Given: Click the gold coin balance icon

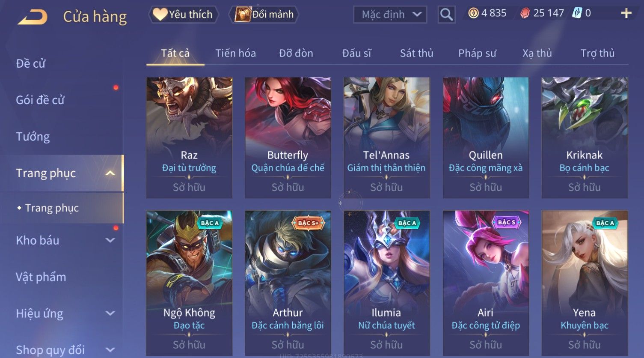Looking at the screenshot, I should [x=473, y=14].
